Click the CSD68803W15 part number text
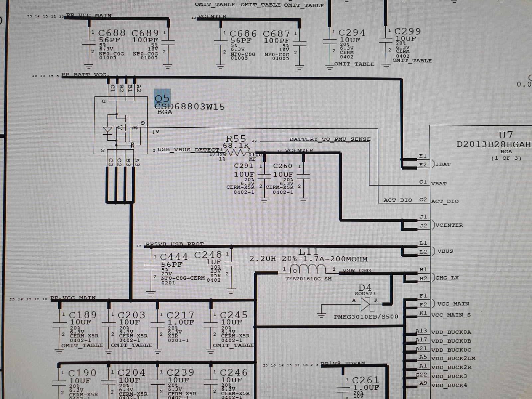The width and height of the screenshot is (532, 399). [x=190, y=107]
